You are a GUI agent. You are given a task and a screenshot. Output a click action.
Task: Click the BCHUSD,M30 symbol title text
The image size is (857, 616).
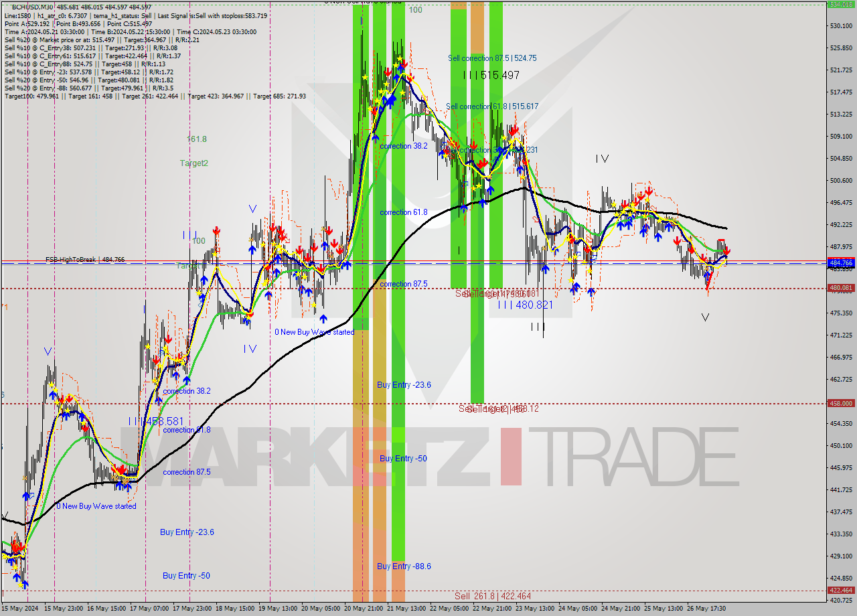tap(31, 7)
